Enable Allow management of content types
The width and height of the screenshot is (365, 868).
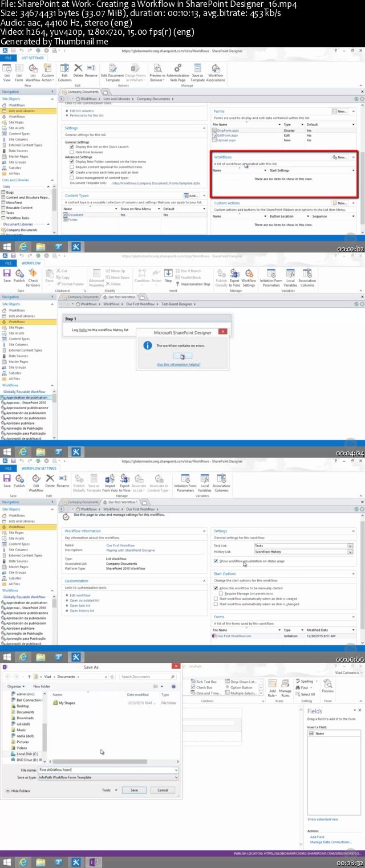tap(71, 177)
